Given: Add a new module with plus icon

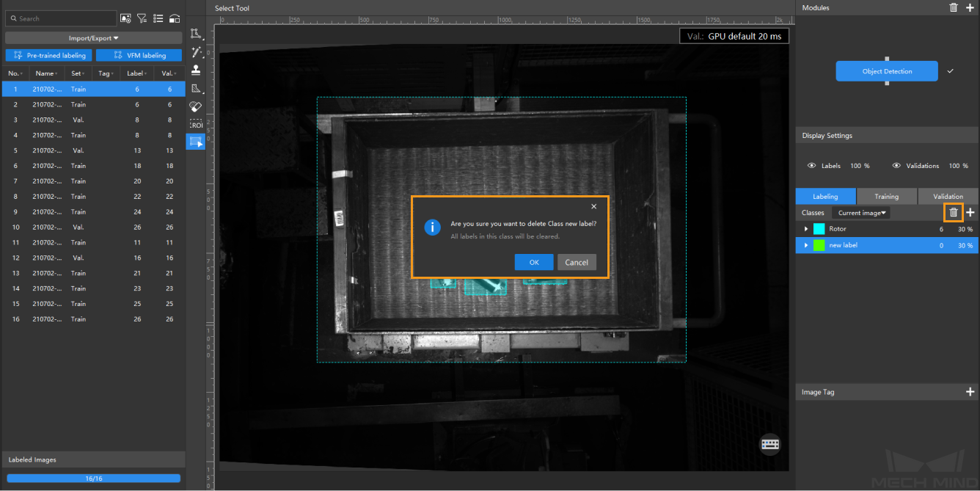Looking at the screenshot, I should pos(970,7).
